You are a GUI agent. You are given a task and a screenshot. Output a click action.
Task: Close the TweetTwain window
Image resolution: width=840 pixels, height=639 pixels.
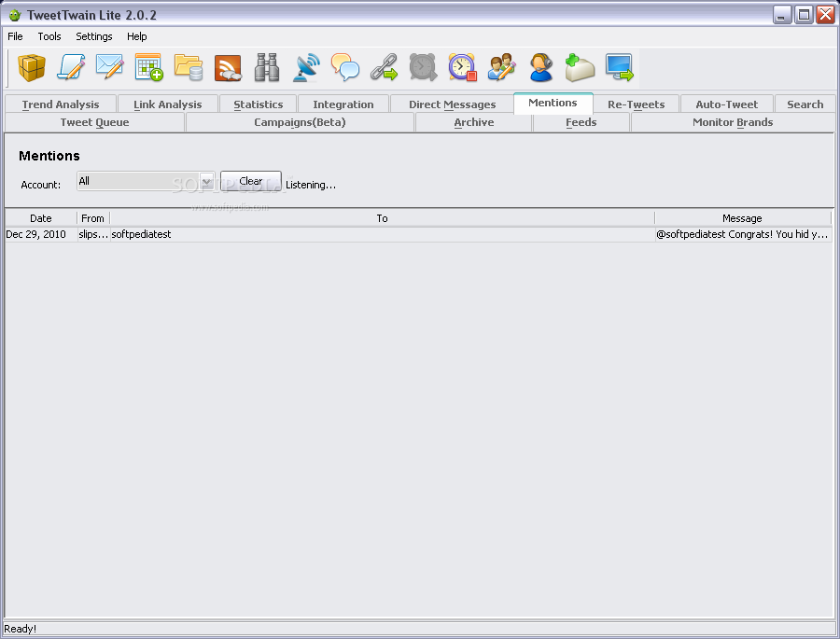tap(825, 15)
